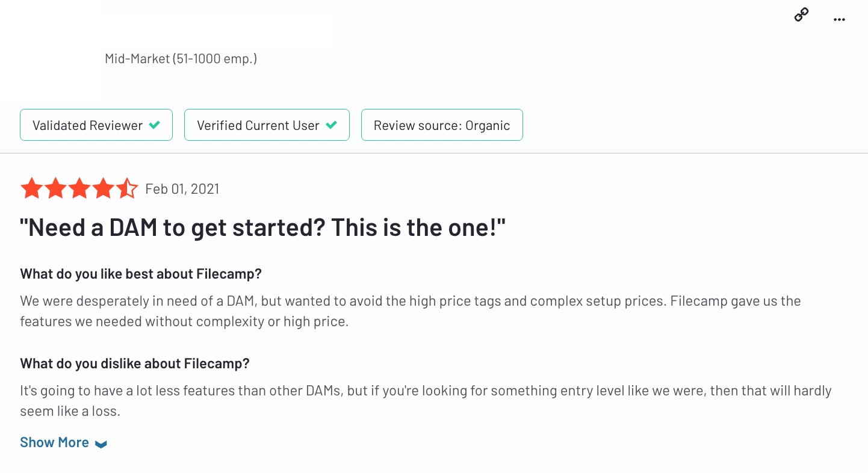The height and width of the screenshot is (473, 868).
Task: Open the review title "Need a DAM to get started"
Action: point(262,228)
